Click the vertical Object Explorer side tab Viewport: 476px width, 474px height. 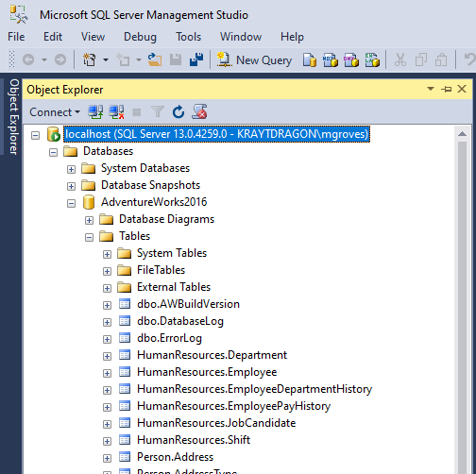pyautogui.click(x=13, y=116)
